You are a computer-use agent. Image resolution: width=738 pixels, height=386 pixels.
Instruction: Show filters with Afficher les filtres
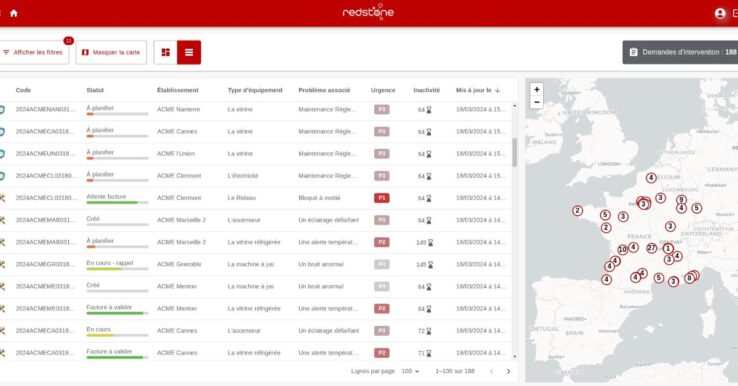33,52
